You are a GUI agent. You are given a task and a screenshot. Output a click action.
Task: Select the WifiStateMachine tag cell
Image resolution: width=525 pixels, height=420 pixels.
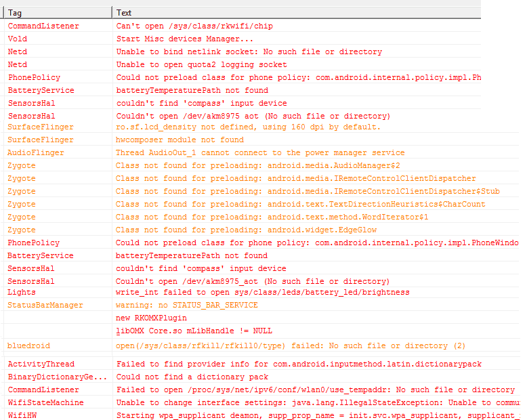point(45,402)
